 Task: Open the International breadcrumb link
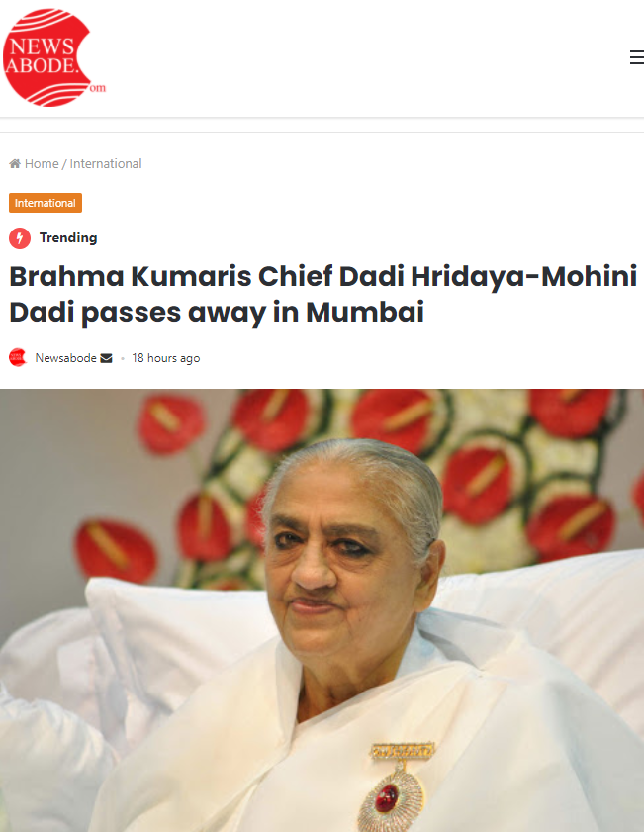tap(106, 164)
